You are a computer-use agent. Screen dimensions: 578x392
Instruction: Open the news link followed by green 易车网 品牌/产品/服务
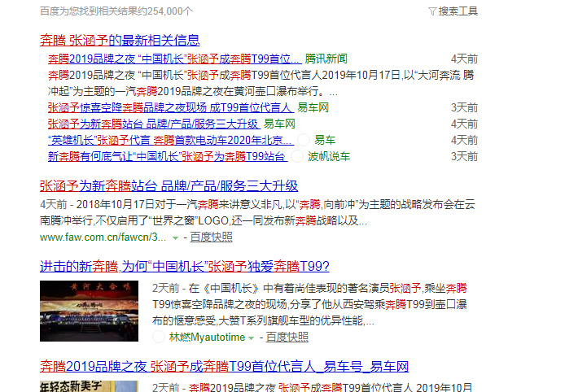(x=153, y=124)
